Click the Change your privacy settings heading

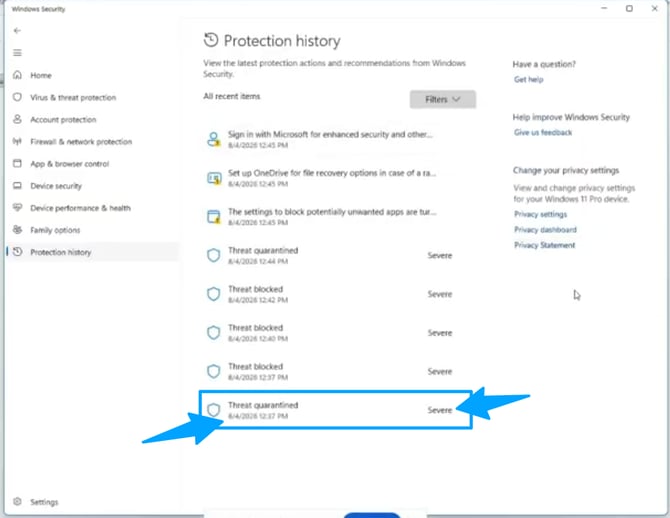coord(566,170)
